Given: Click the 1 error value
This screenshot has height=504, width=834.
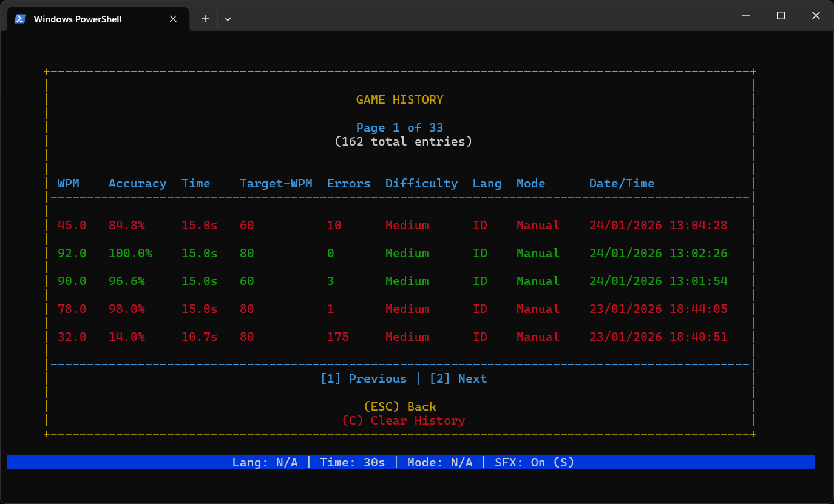Looking at the screenshot, I should (331, 309).
